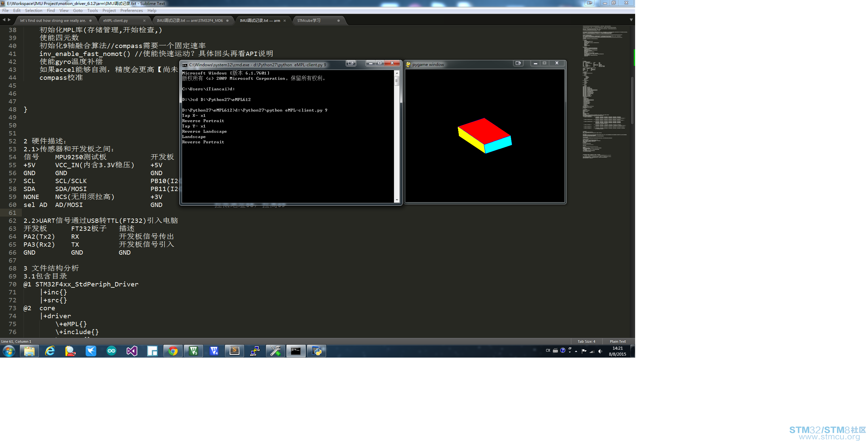Click the text "compass校准" on line 44
The width and height of the screenshot is (868, 445).
pyautogui.click(x=61, y=77)
